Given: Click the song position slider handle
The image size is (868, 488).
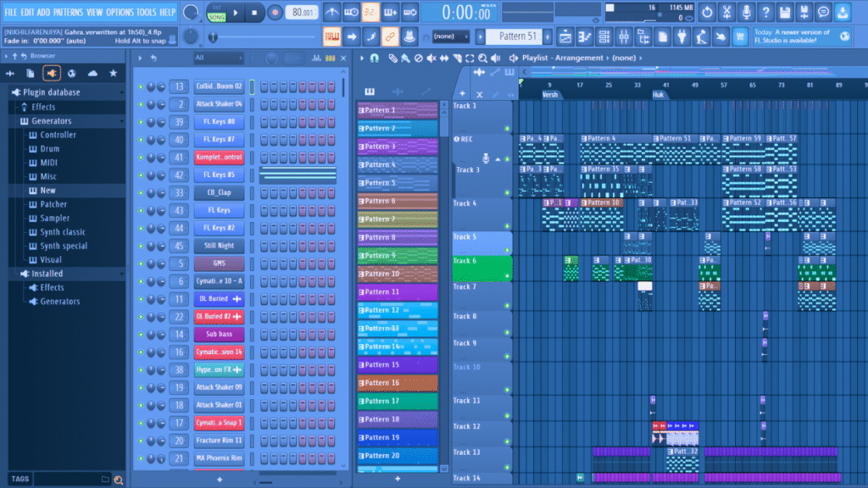Looking at the screenshot, I should coord(213,37).
